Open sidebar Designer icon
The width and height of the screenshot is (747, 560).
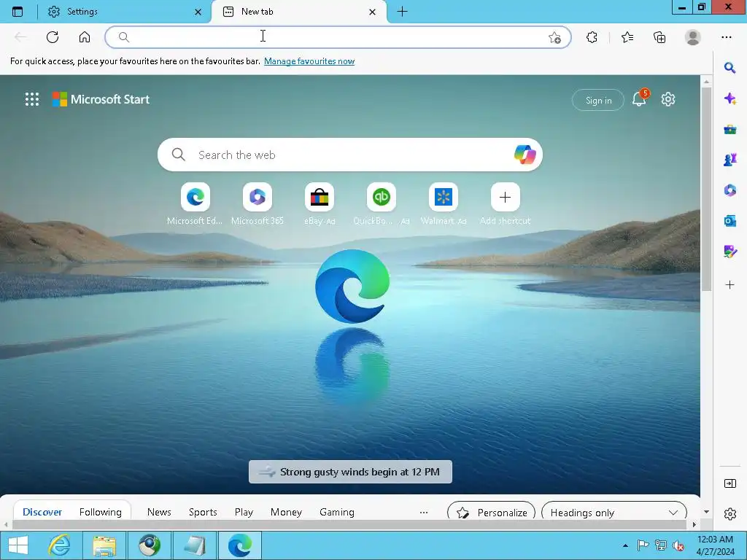[729, 252]
